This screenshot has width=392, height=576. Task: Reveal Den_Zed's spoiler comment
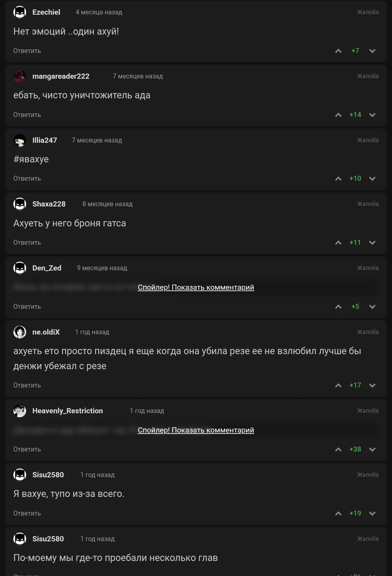coord(196,288)
